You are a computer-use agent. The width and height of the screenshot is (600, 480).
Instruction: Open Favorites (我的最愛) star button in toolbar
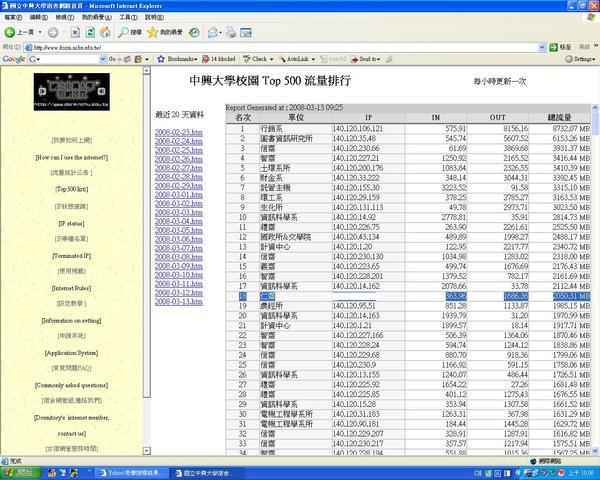(165, 33)
